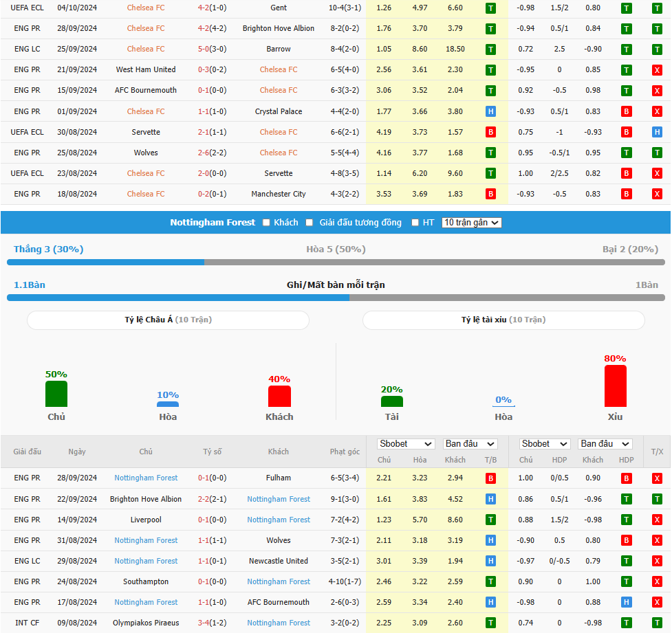Click the green Tài 20% chart bar
Image resolution: width=672 pixels, height=633 pixels.
392,401
